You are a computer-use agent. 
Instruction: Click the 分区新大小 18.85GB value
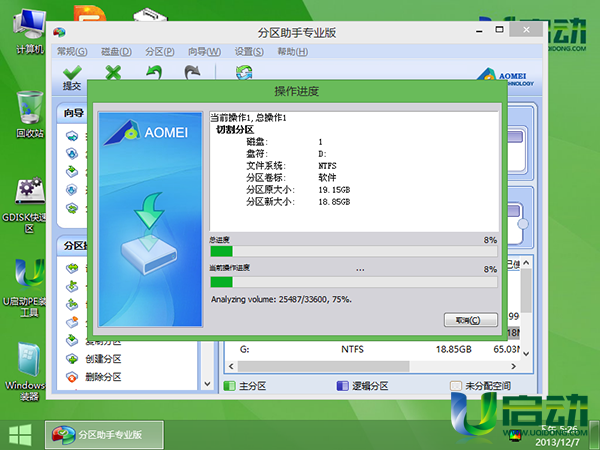tap(334, 202)
